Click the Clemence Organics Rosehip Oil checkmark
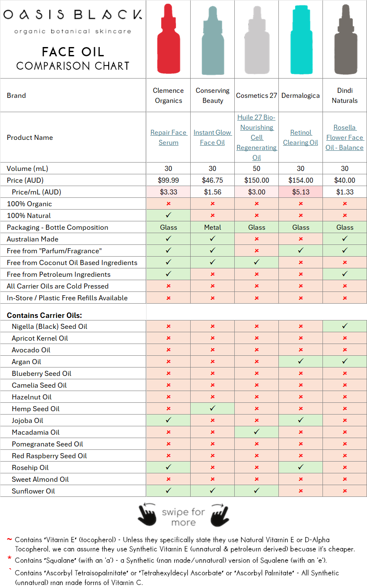The width and height of the screenshot is (367, 588). (168, 467)
